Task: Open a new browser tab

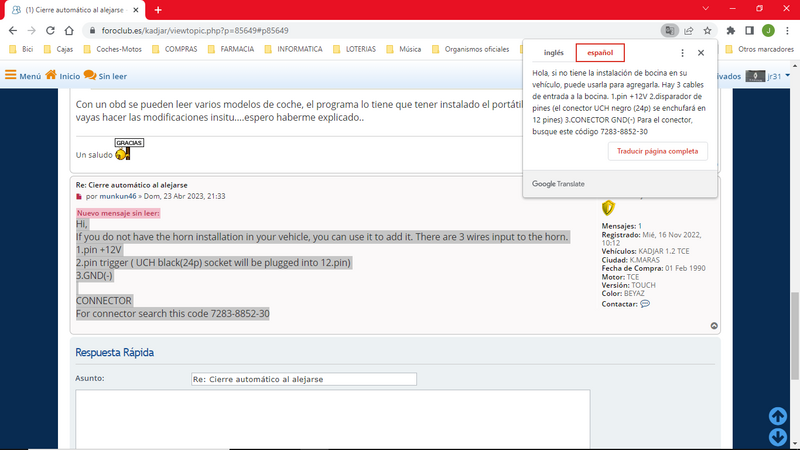Action: coord(158,10)
